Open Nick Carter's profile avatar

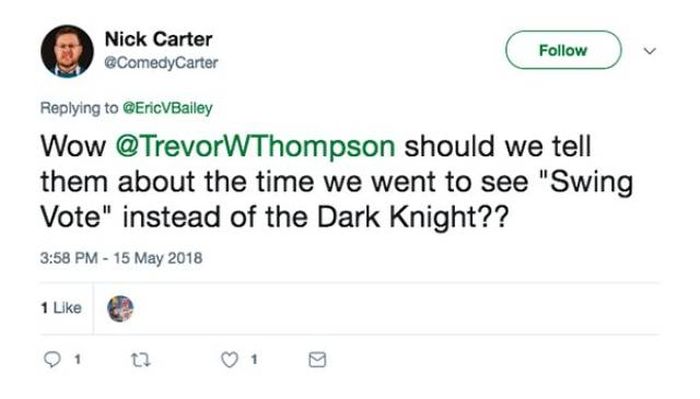(67, 51)
